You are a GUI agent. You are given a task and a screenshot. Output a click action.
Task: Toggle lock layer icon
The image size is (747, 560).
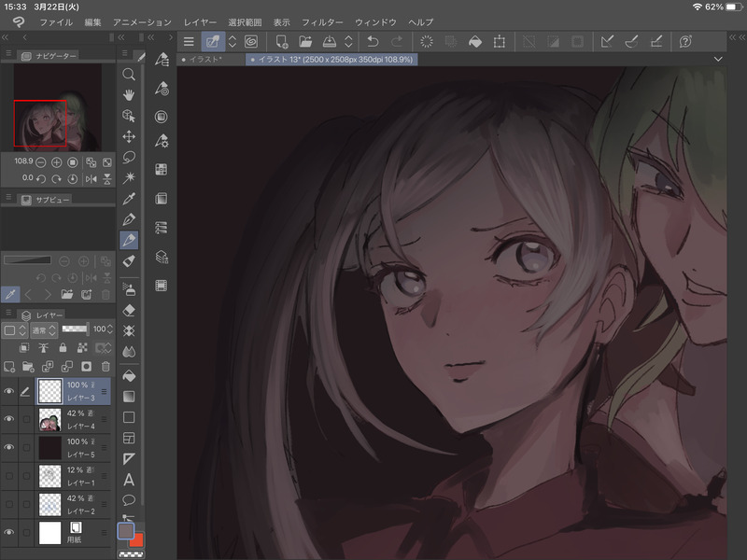pyautogui.click(x=63, y=348)
